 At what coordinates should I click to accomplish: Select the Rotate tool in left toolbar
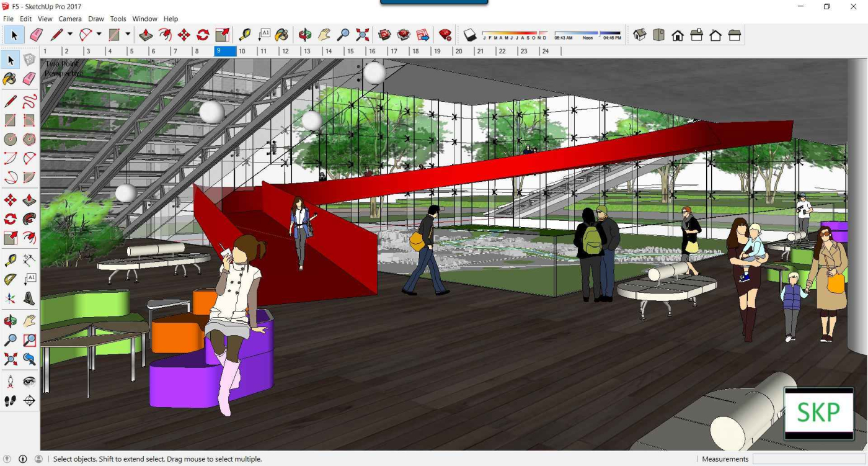coord(11,219)
